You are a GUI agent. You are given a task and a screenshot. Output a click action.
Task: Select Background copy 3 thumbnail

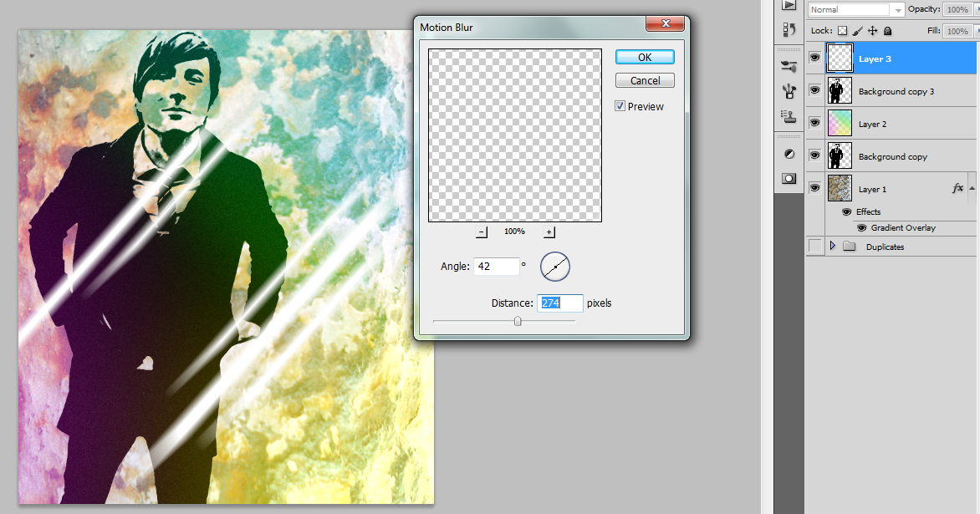tap(840, 90)
